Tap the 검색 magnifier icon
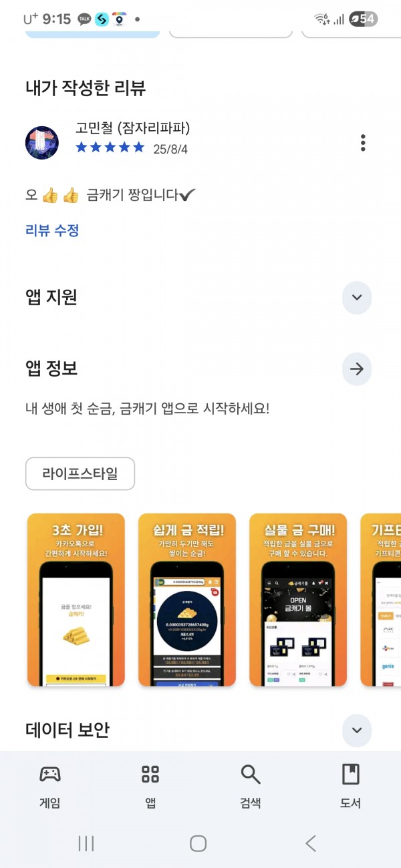 coord(251,775)
